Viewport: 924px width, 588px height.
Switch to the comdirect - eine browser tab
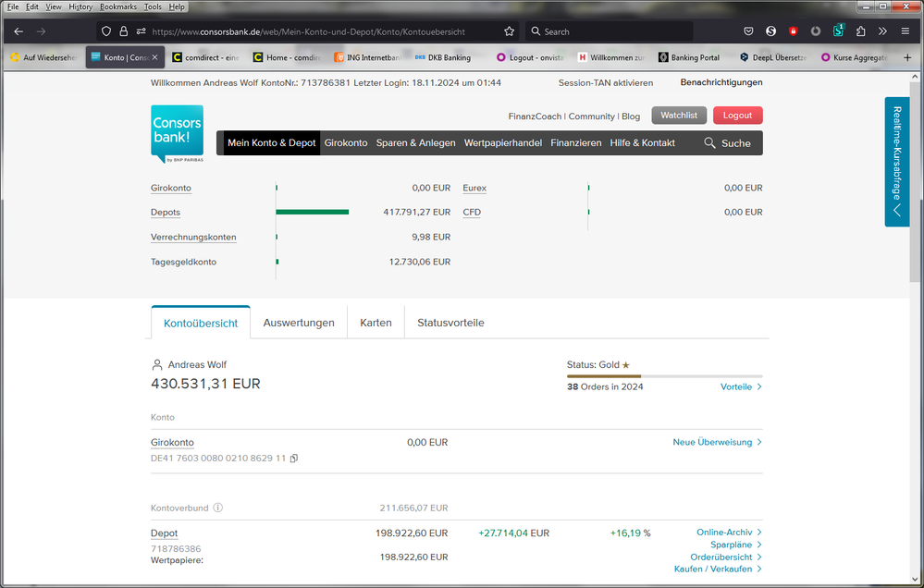[205, 57]
